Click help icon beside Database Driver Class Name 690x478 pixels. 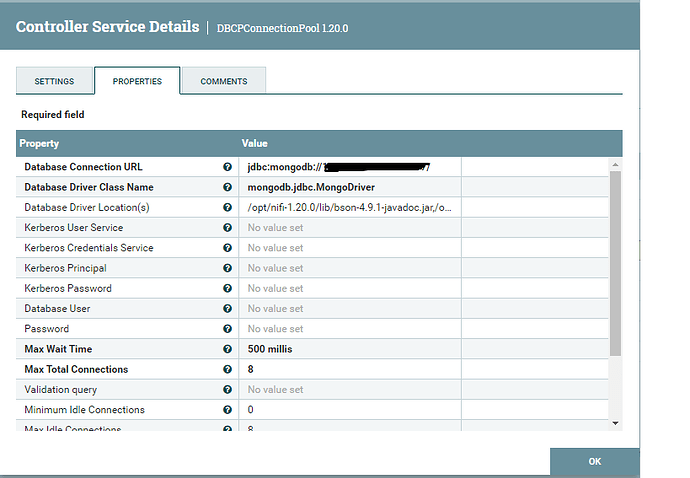tap(228, 187)
